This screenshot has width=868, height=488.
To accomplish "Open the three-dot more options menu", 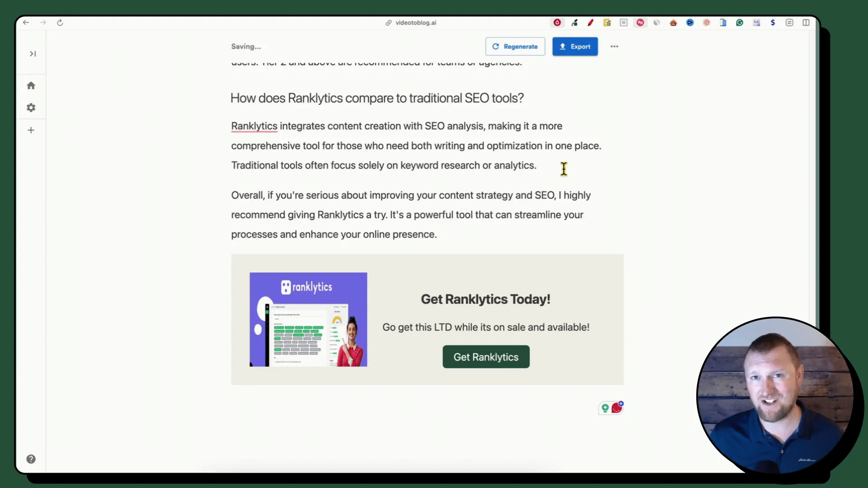I will click(x=614, y=47).
